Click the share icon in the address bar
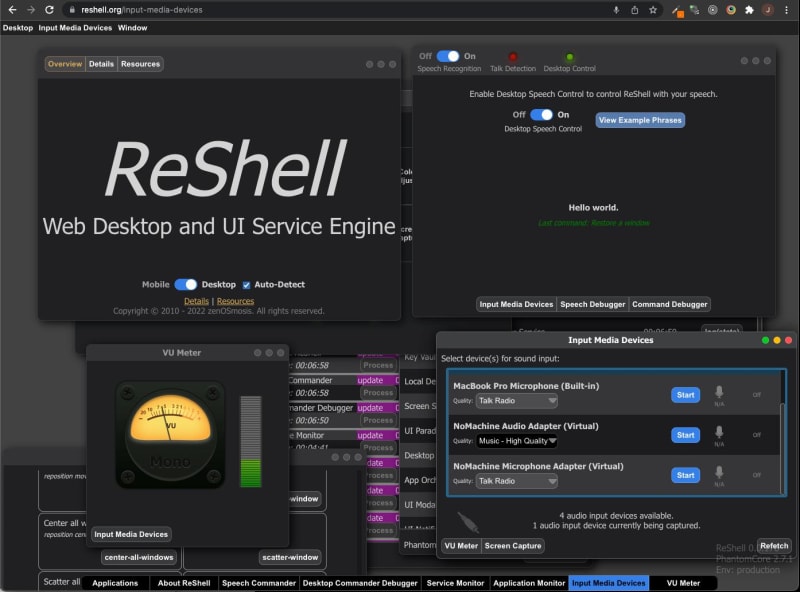The image size is (800, 592). click(x=634, y=10)
